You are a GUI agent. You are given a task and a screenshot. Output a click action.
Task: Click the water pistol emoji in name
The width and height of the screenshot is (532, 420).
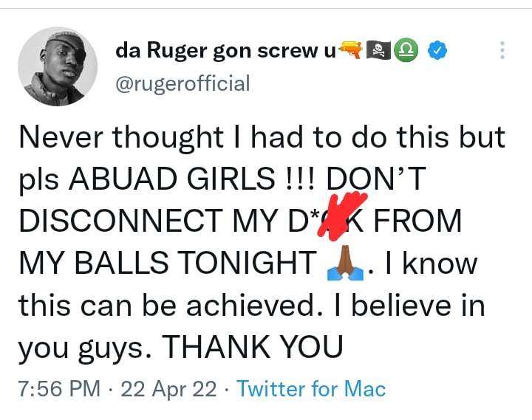[x=350, y=50]
